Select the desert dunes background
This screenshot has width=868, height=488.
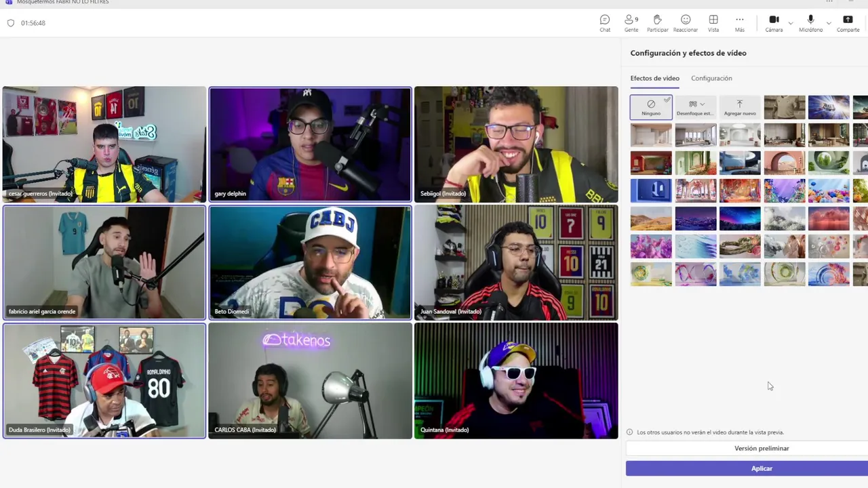tap(651, 218)
